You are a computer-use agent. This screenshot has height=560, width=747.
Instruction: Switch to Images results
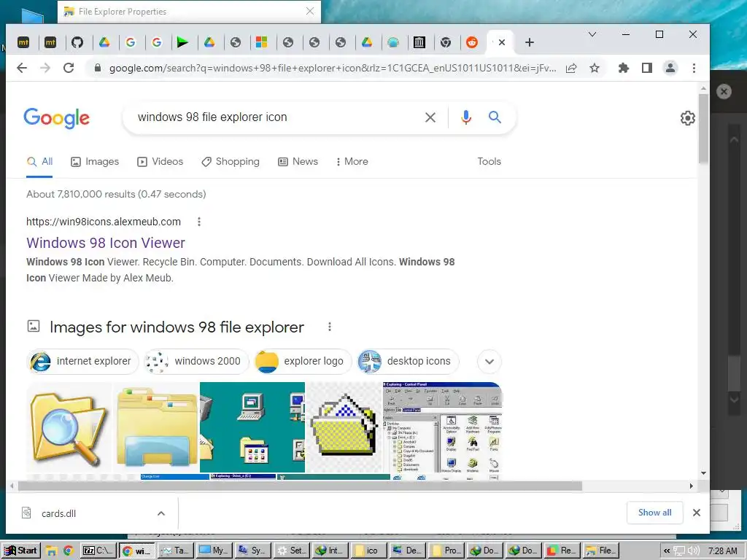(x=95, y=161)
